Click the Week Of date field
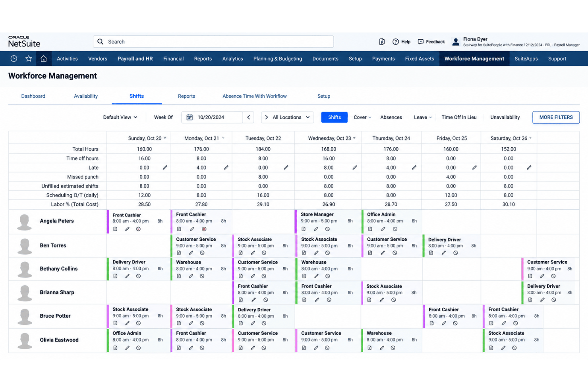Screen dimensions: 588x392 click(x=212, y=117)
